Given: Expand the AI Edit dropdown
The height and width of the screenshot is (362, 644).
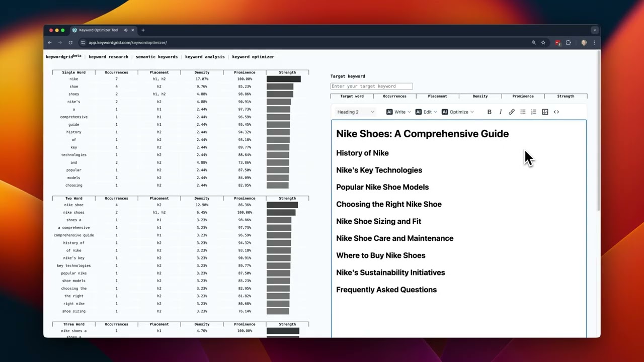Looking at the screenshot, I should (426, 112).
